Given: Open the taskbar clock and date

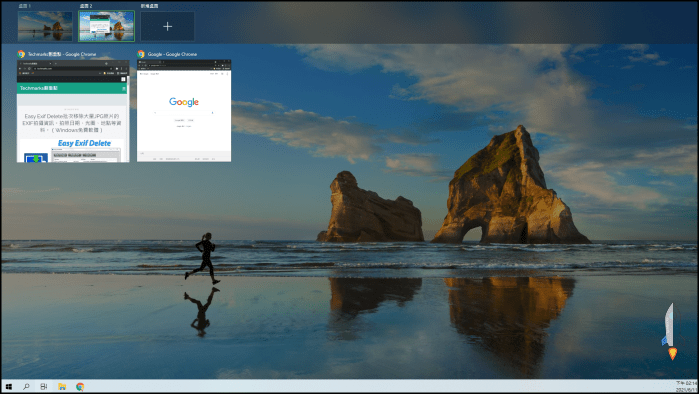Looking at the screenshot, I should (686, 386).
